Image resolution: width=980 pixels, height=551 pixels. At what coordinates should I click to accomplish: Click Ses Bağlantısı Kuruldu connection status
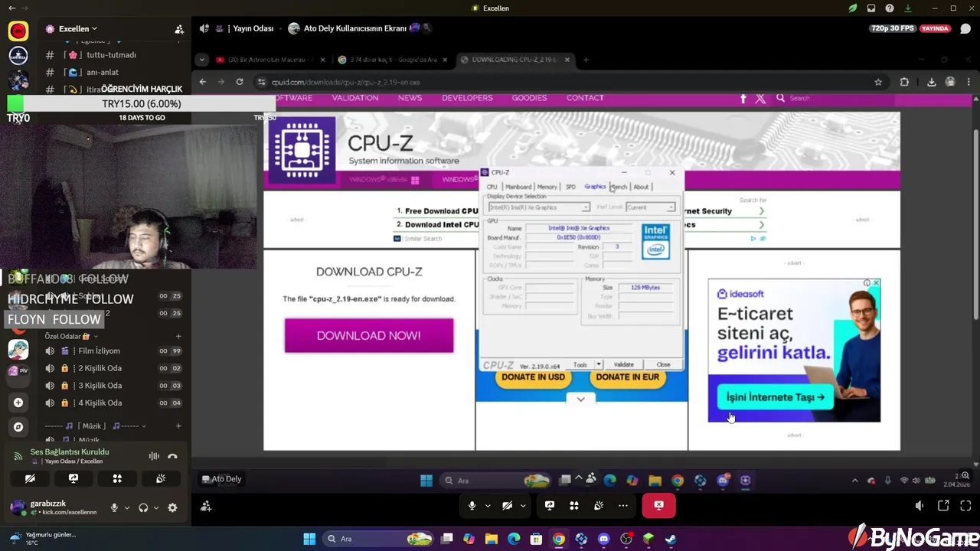[70, 452]
